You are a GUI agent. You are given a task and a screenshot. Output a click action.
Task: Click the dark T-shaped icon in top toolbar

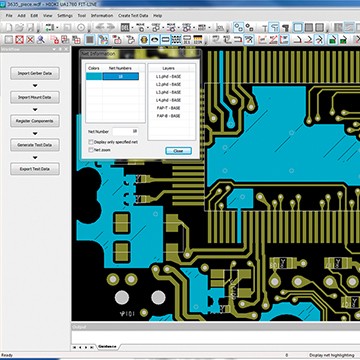click(286, 27)
